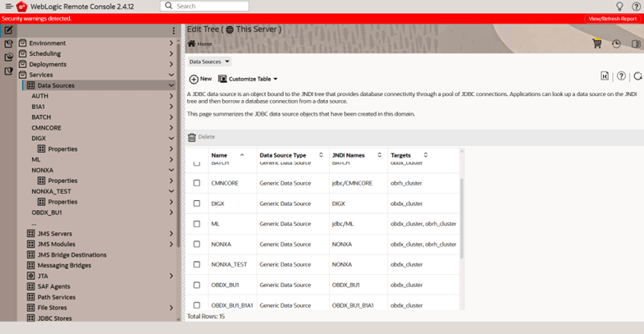Check the CMNCORE row checkbox
Image resolution: width=644 pixels, height=334 pixels.
click(197, 183)
